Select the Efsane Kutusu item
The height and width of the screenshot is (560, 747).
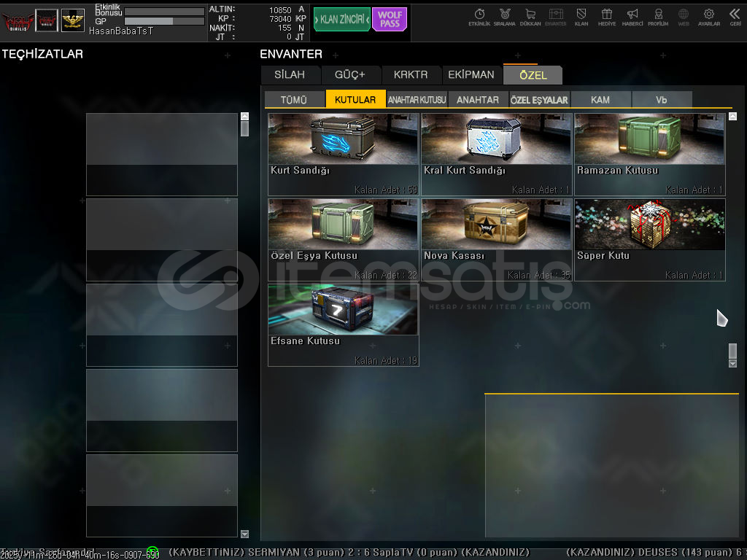tap(343, 324)
